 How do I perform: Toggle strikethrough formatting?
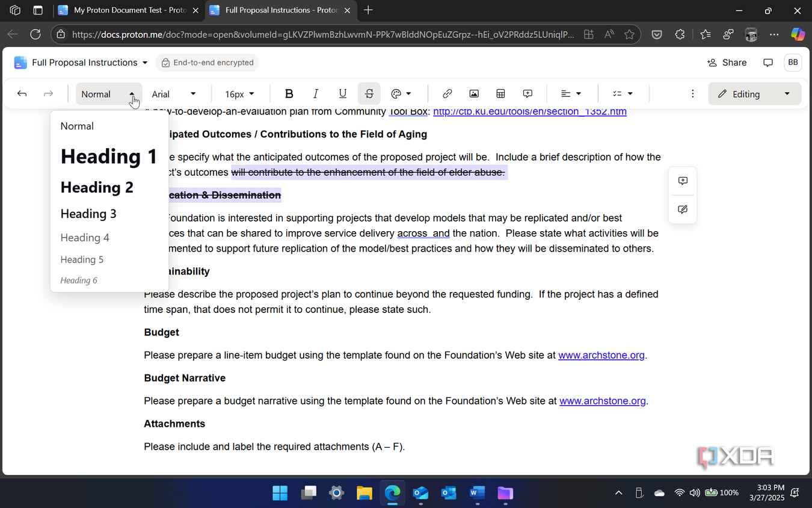tap(369, 94)
